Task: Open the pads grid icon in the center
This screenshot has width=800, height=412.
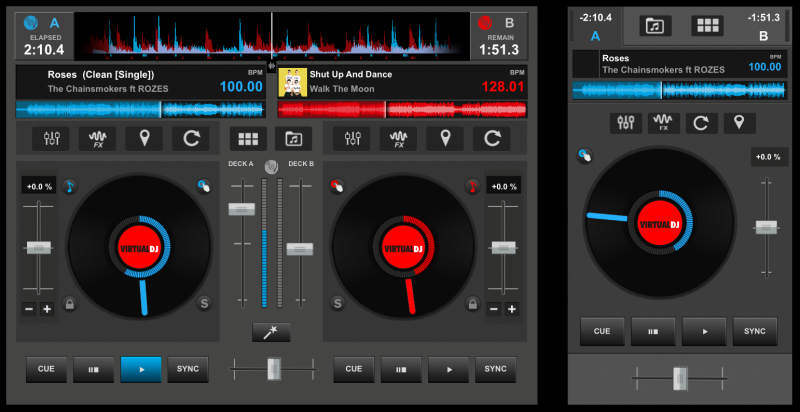Action: [x=248, y=138]
